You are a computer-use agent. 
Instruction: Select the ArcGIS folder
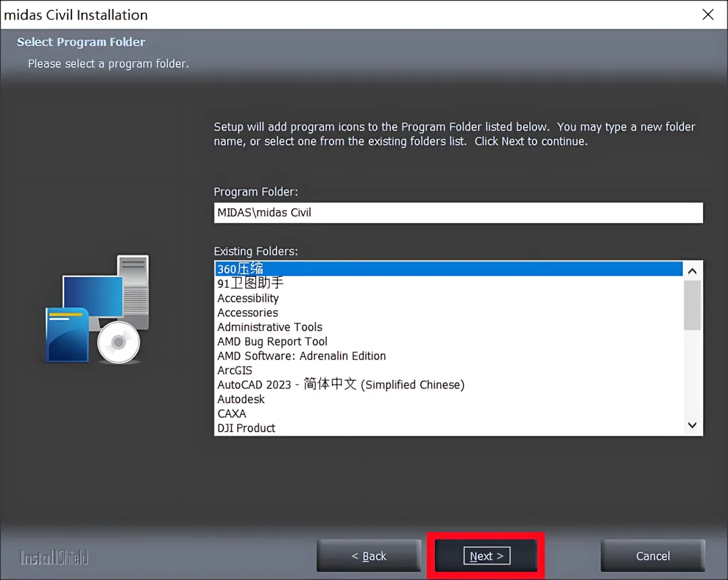click(448, 370)
